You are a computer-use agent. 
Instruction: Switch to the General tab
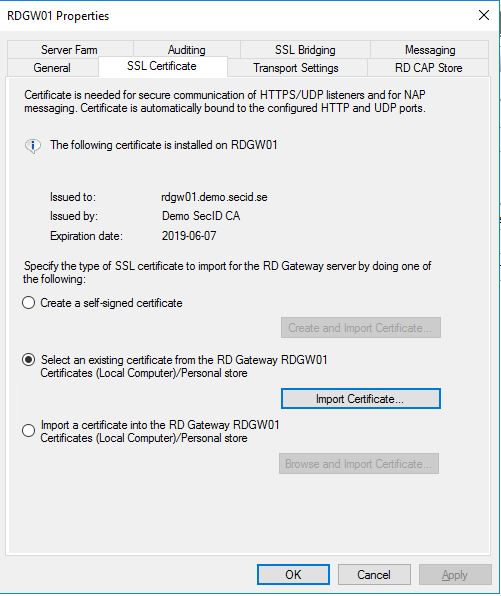[52, 68]
